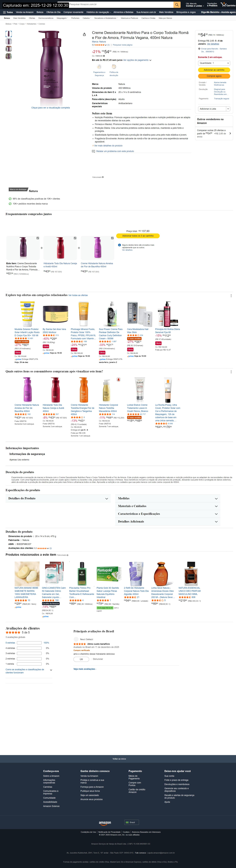Select the second product thumbnail image

[x=9, y=41]
